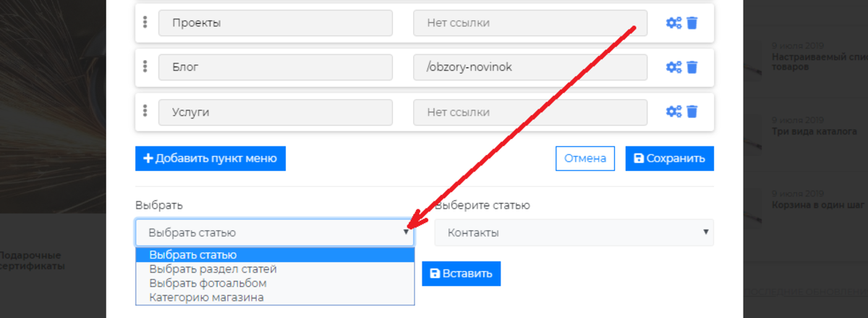The height and width of the screenshot is (318, 868).
Task: Click the Отмена button
Action: (585, 159)
